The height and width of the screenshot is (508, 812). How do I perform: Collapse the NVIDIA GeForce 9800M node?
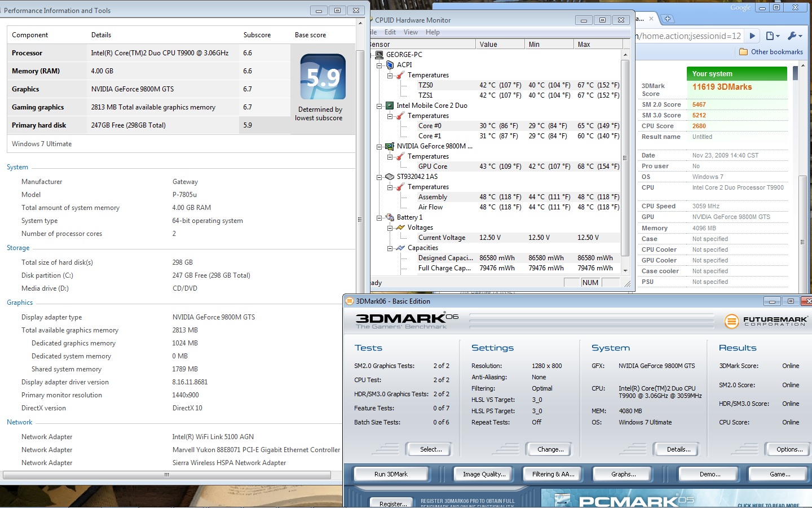pyautogui.click(x=379, y=146)
